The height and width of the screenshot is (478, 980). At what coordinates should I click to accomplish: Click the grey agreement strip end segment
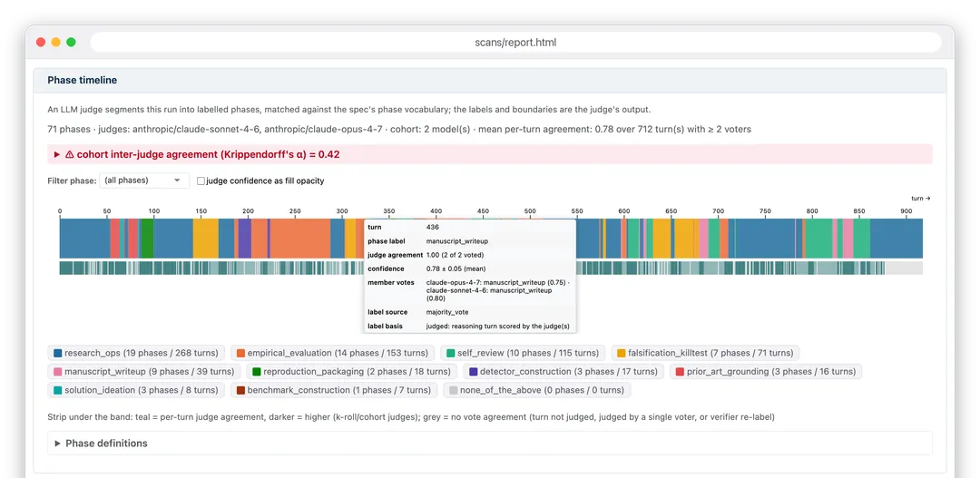[x=904, y=268]
